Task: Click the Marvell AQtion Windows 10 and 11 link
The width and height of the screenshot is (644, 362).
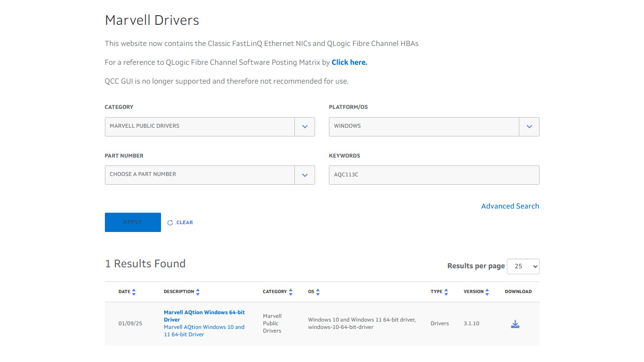Action: [x=204, y=330]
